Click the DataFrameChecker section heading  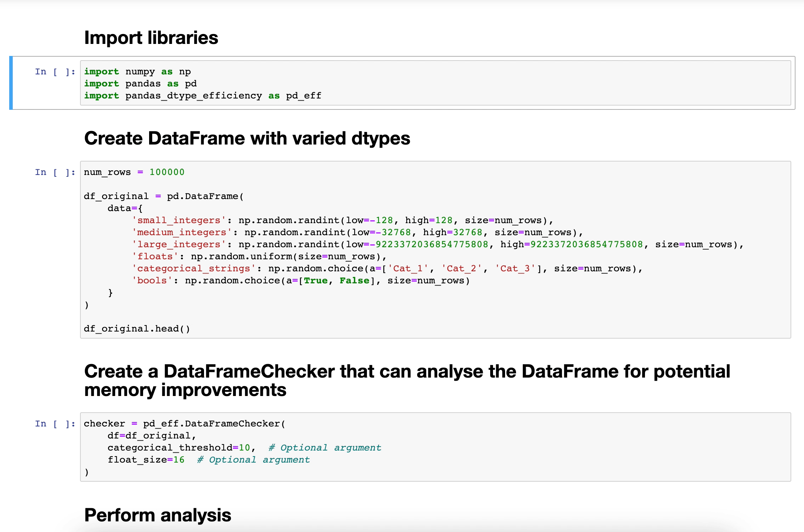tap(407, 381)
